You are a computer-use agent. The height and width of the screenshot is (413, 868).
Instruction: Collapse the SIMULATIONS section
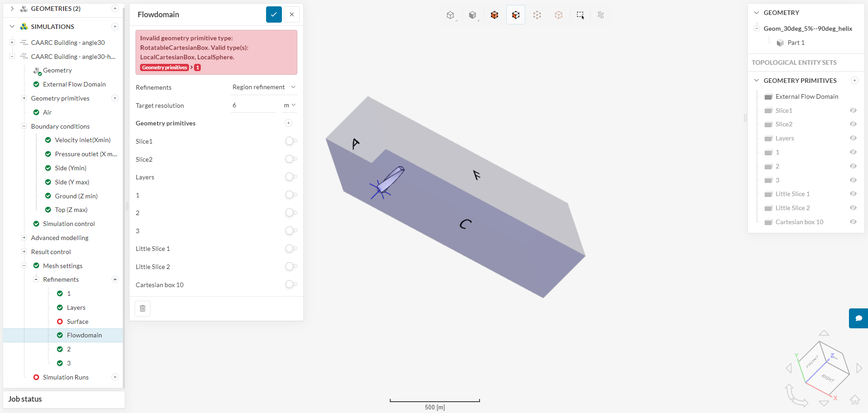click(x=12, y=27)
